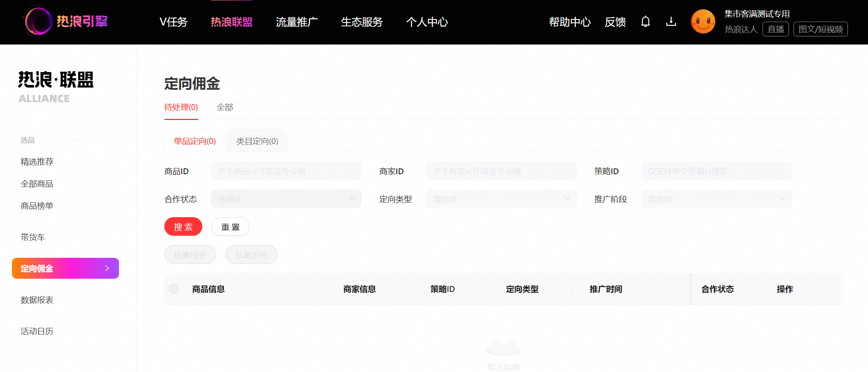
Task: Open the 帮助中心 link
Action: (570, 22)
